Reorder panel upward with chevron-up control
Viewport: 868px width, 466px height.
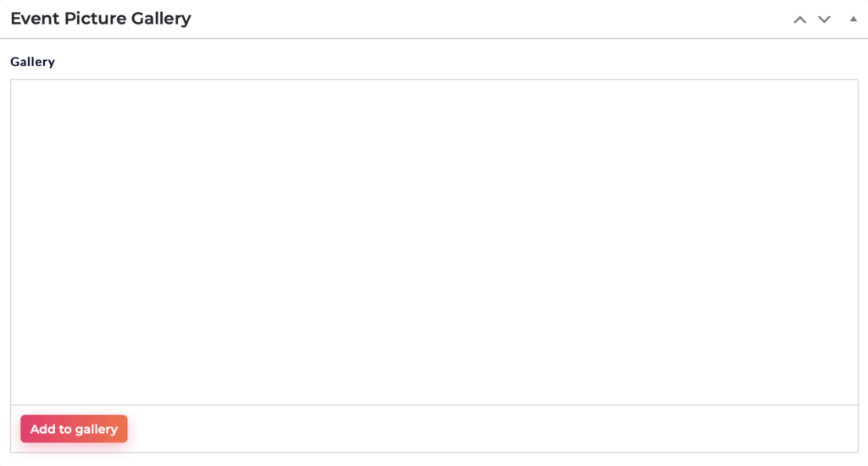point(800,19)
